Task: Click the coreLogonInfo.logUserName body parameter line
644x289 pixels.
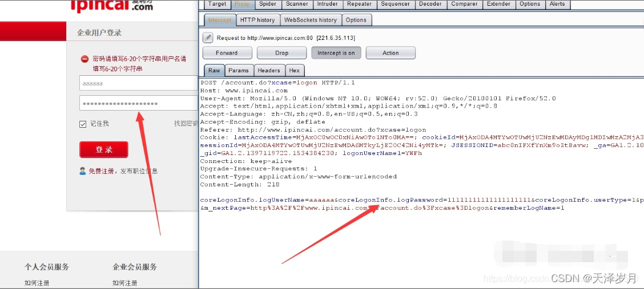Action: coord(422,200)
